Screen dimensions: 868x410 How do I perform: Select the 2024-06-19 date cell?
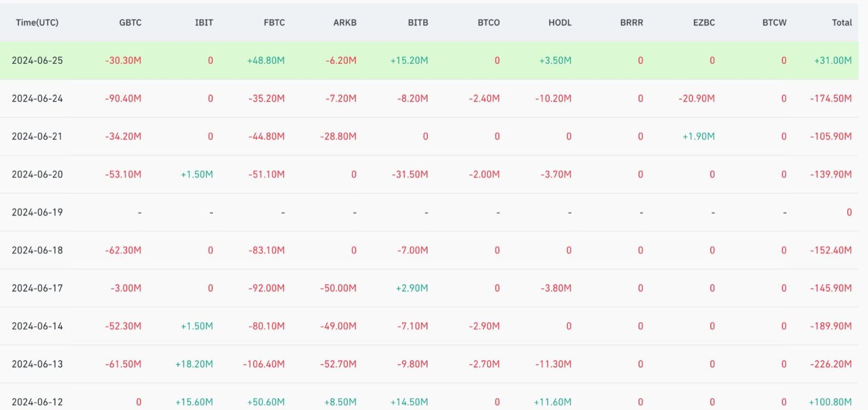pyautogui.click(x=37, y=212)
